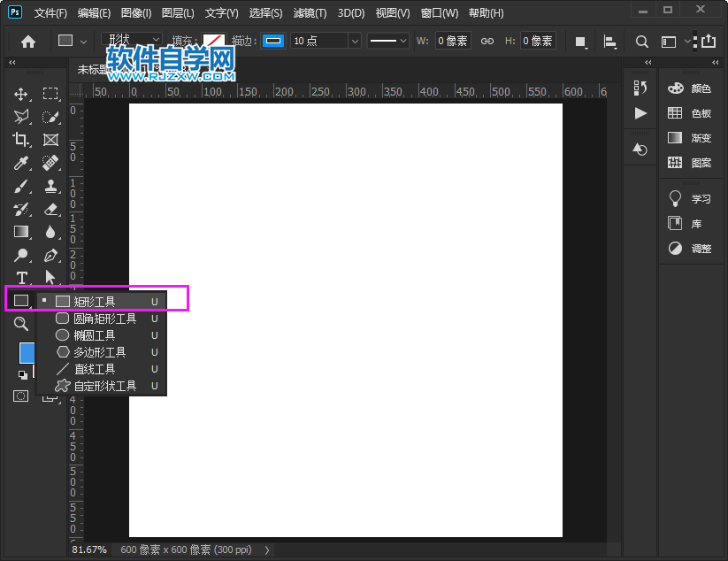
Task: Open the stroke line style dropdown
Action: [388, 42]
